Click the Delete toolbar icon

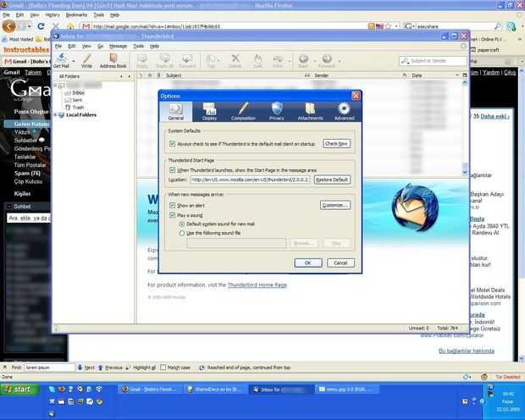(235, 61)
